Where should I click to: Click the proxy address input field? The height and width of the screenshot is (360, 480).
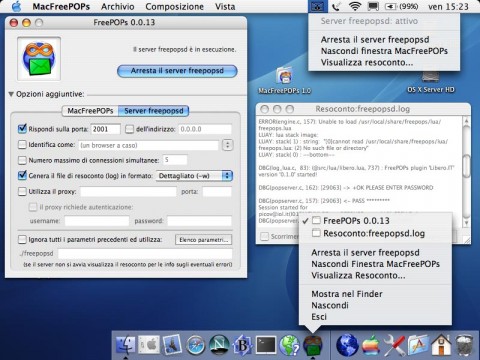click(x=128, y=192)
